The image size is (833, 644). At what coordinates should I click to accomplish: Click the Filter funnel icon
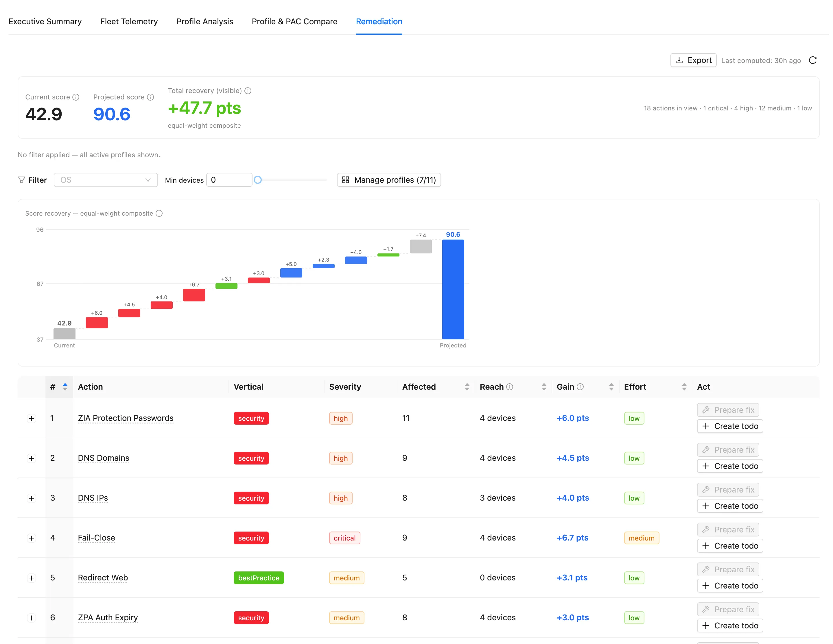pos(22,180)
